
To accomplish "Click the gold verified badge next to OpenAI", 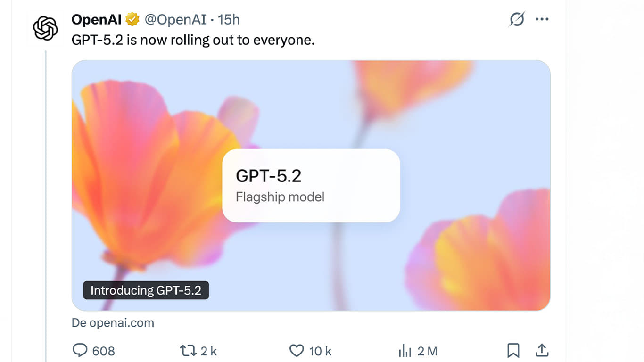I will pos(132,20).
